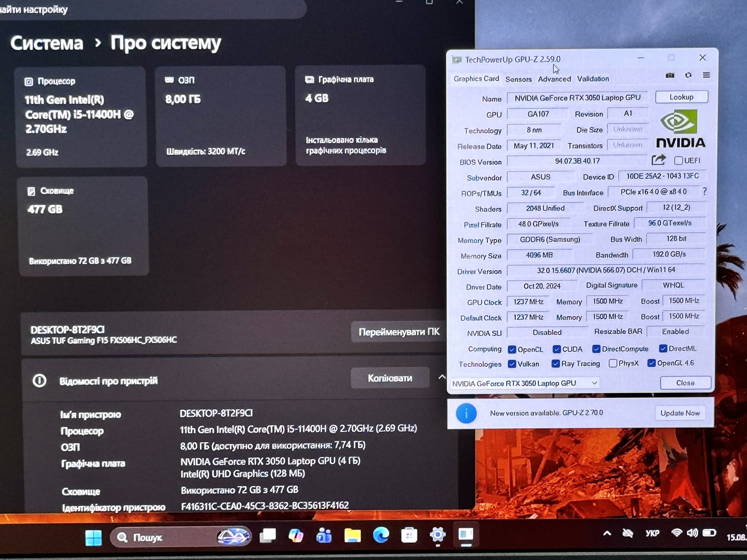Open the Windows Start menu

coord(93,538)
